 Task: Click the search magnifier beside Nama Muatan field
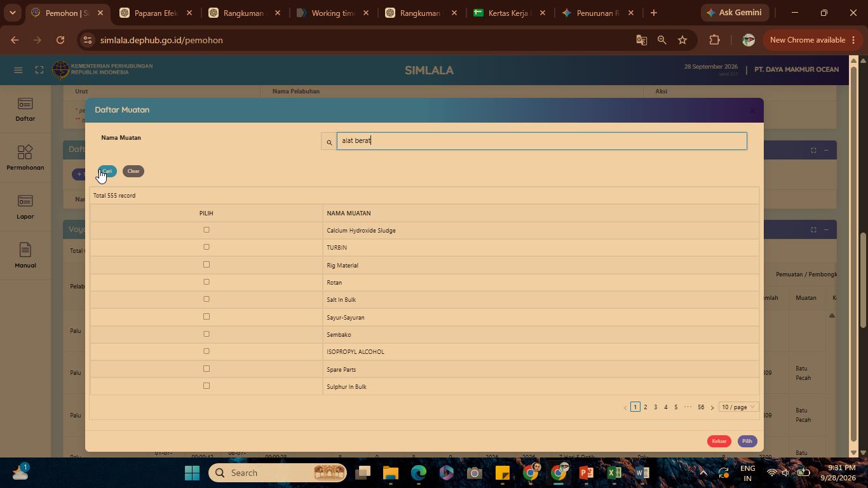point(329,142)
